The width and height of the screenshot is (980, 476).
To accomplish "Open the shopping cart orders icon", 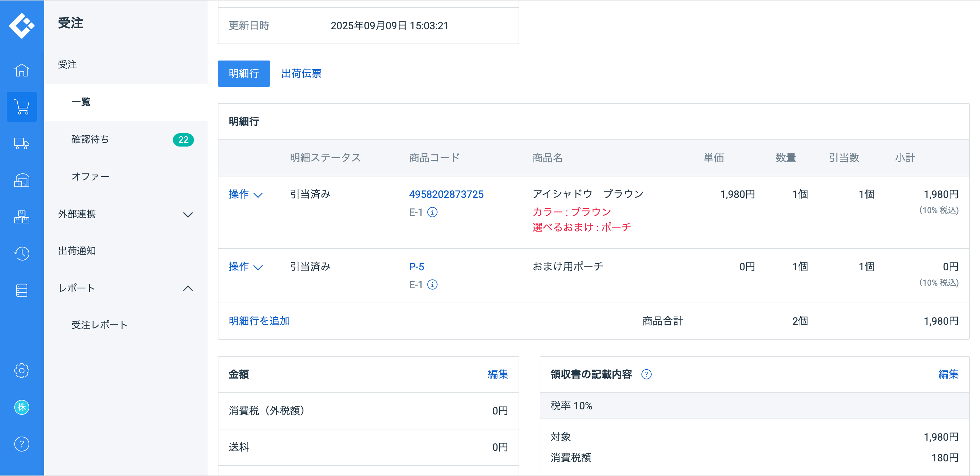I will pyautogui.click(x=22, y=107).
